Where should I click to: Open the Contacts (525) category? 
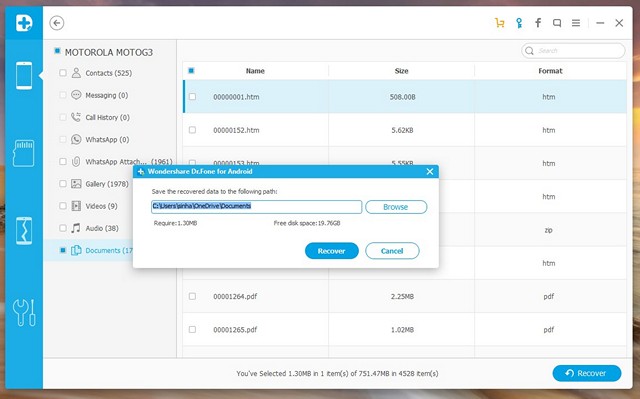(x=109, y=73)
